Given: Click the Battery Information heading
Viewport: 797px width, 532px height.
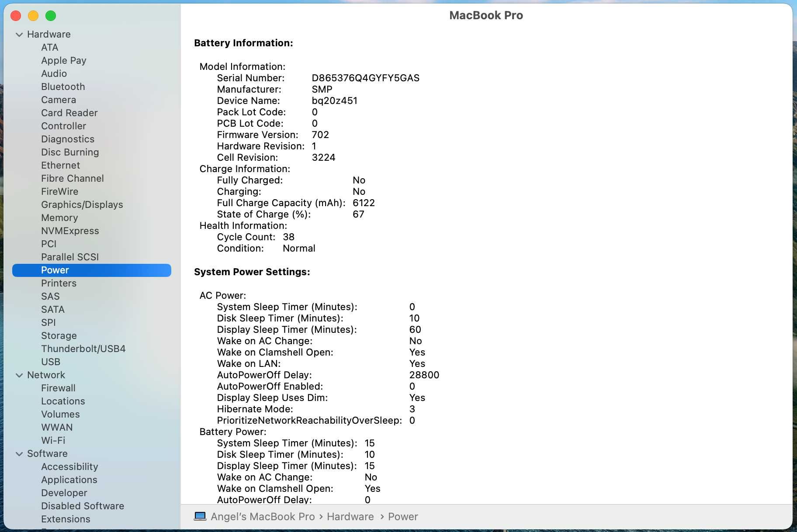Looking at the screenshot, I should point(243,43).
